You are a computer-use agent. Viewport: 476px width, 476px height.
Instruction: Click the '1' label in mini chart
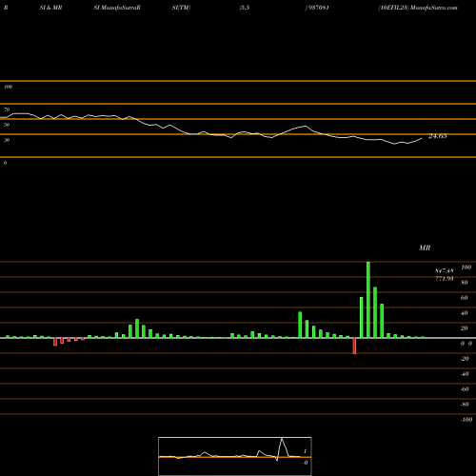(x=305, y=451)
